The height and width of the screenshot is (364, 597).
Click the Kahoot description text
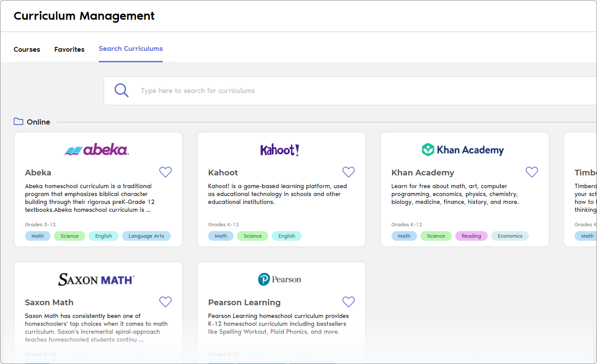point(277,194)
